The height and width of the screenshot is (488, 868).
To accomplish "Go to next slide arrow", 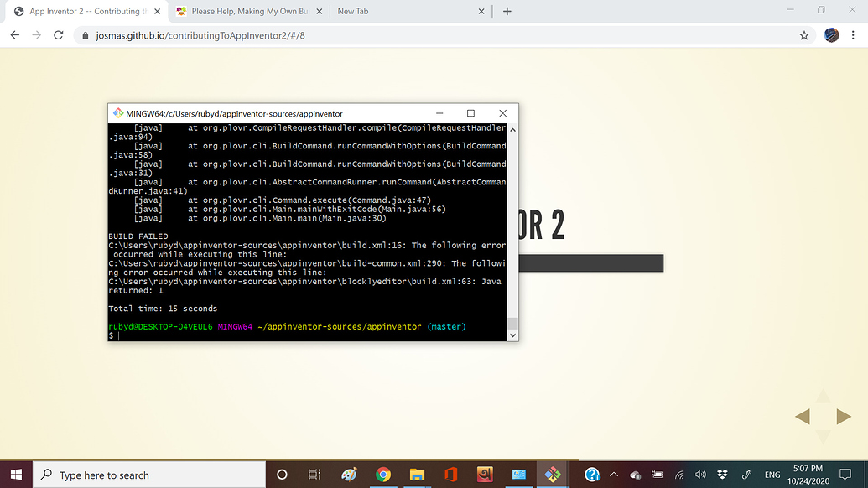I will pyautogui.click(x=844, y=416).
